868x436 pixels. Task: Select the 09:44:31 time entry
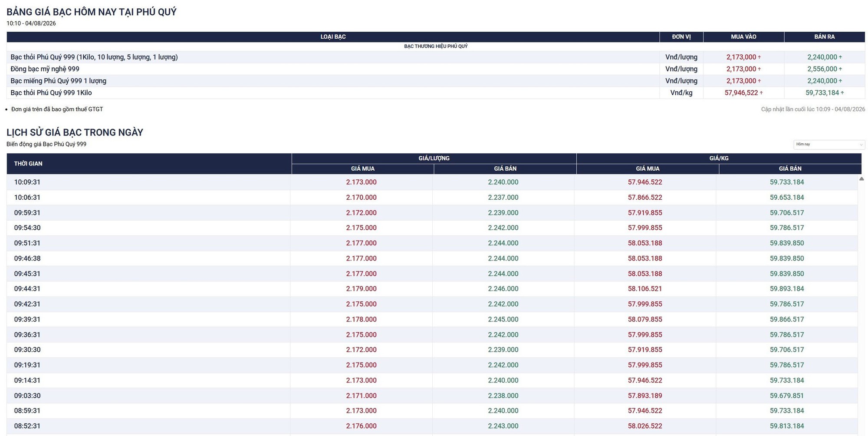(x=27, y=289)
